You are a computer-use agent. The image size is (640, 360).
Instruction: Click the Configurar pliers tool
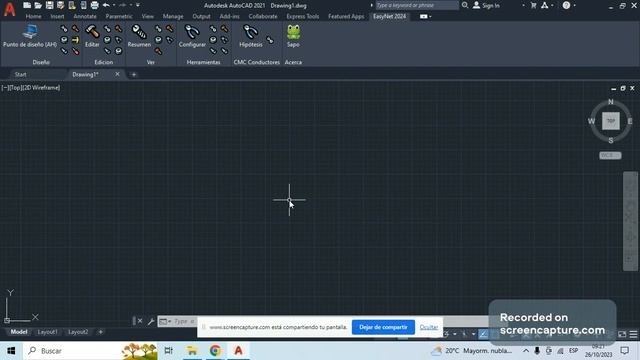click(192, 36)
